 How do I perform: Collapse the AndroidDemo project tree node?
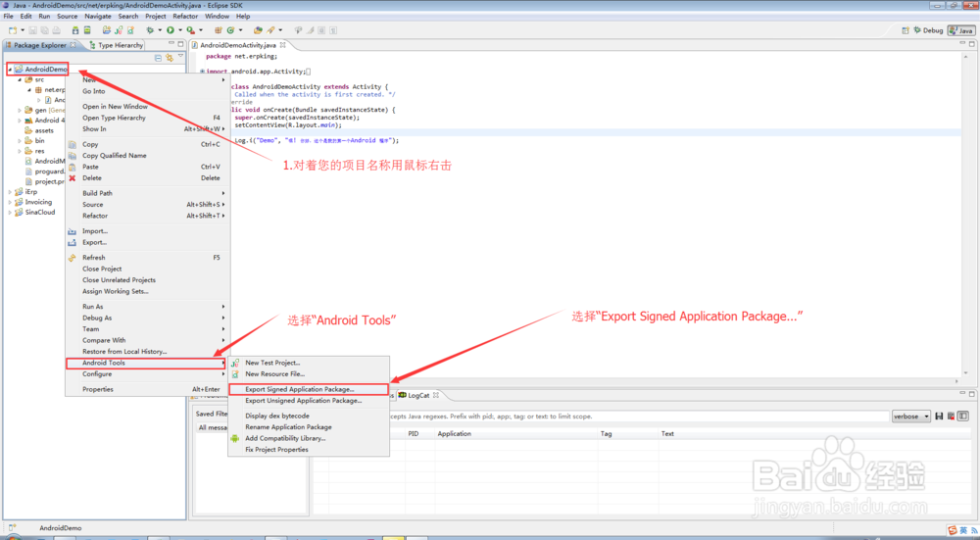10,70
